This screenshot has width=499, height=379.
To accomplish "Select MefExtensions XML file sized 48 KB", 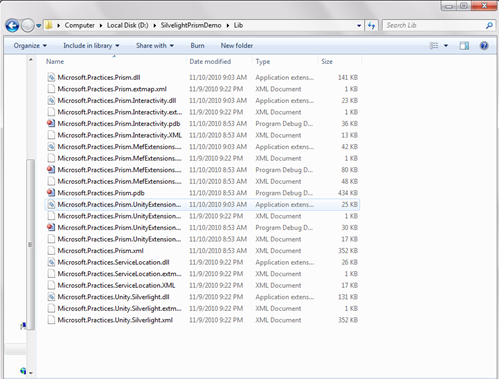I will click(x=202, y=181).
